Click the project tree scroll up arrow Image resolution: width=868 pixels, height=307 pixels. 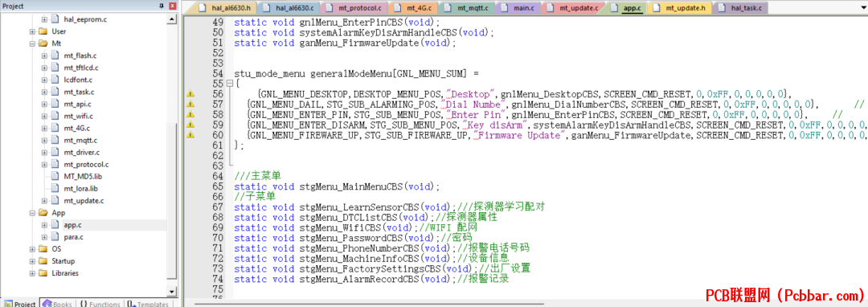tap(172, 18)
